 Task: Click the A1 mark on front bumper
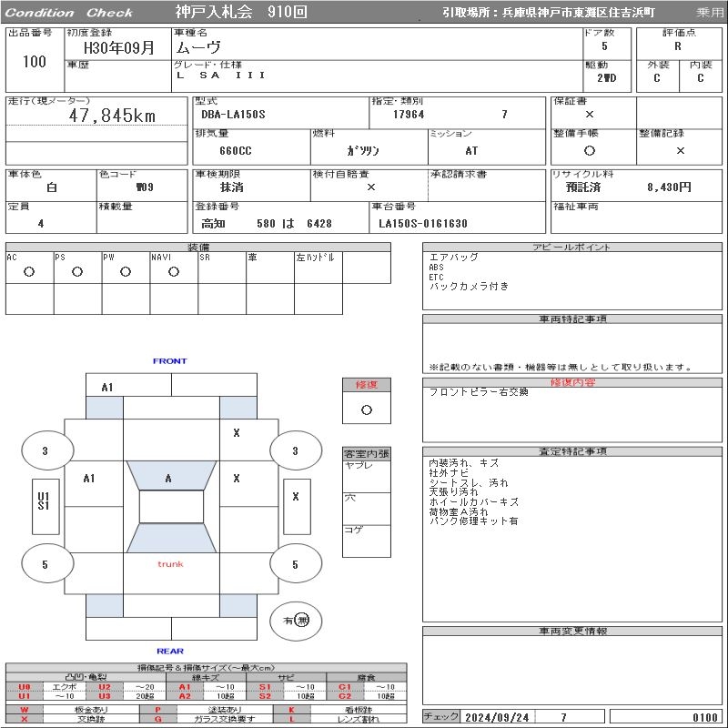click(107, 387)
